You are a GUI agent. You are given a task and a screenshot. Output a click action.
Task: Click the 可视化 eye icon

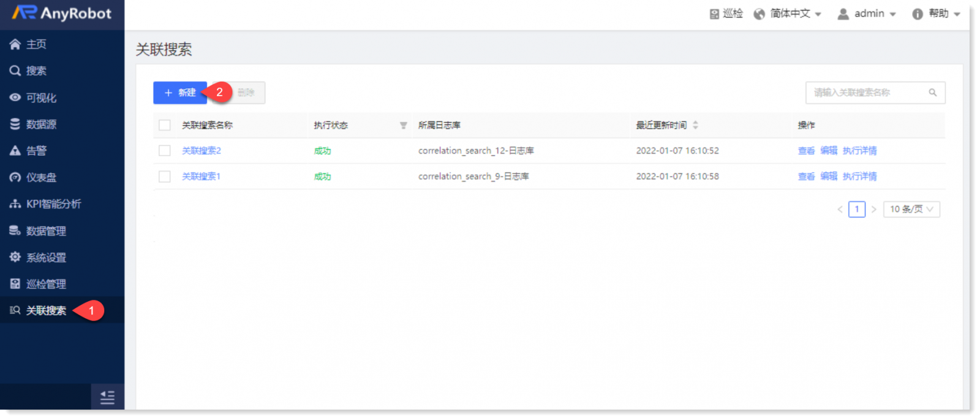pyautogui.click(x=15, y=97)
